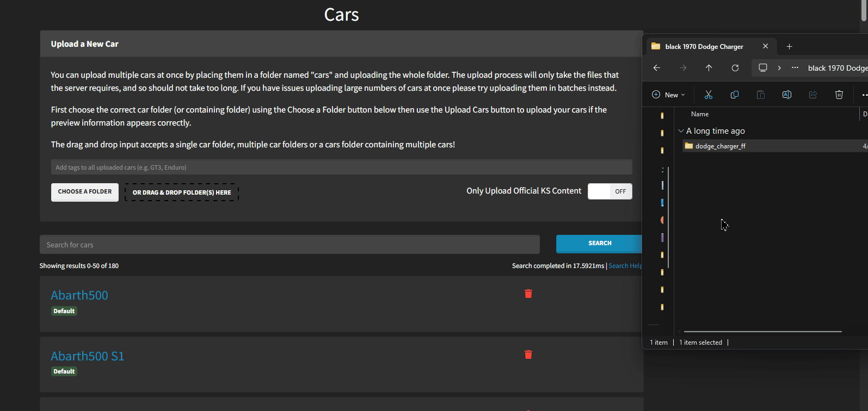Rename the selected folder via toolbar icon

point(786,95)
